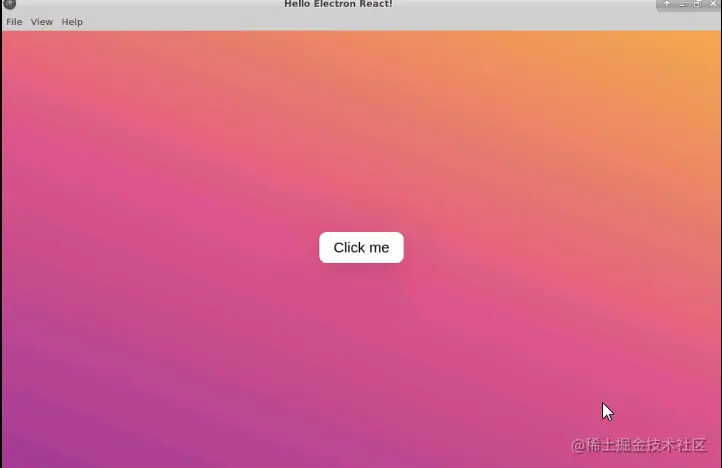Click the app icon in the title bar

pos(9,4)
